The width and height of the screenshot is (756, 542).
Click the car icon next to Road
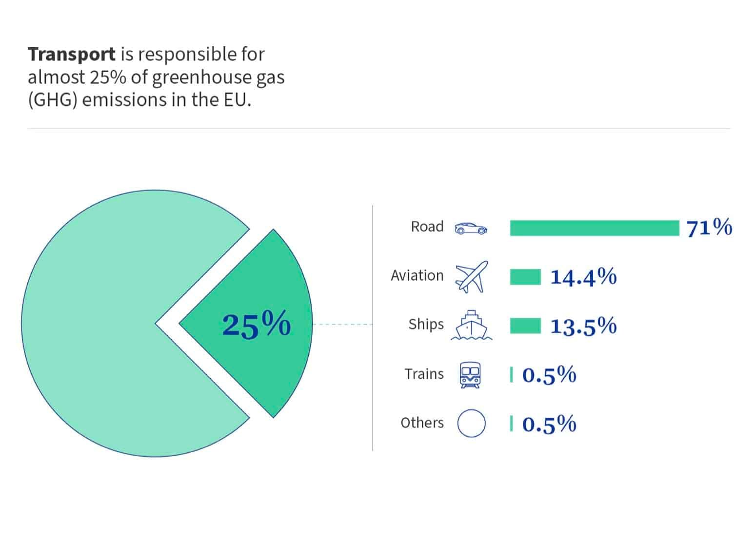(471, 228)
